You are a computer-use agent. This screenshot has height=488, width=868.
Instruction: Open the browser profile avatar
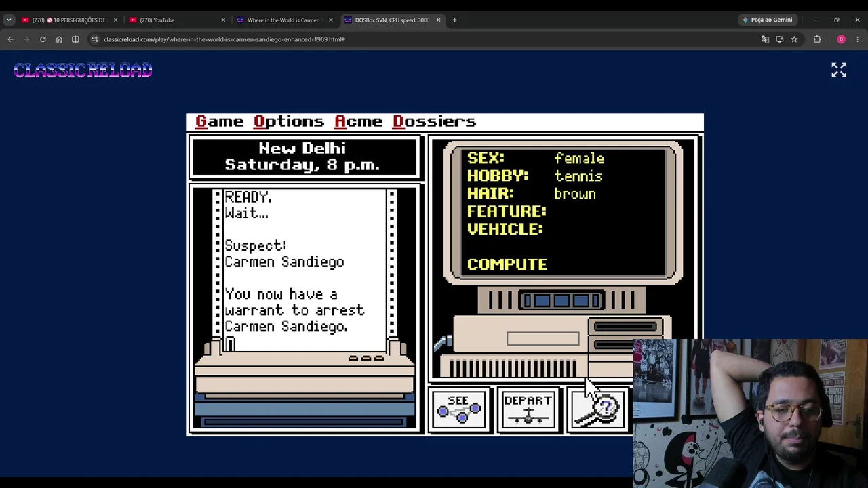[x=841, y=39]
